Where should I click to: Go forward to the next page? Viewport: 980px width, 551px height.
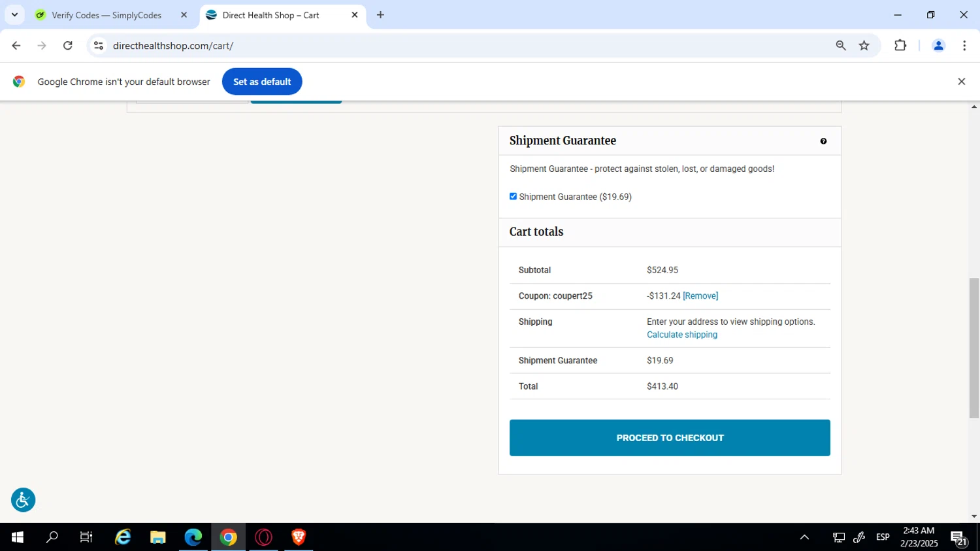pyautogui.click(x=42, y=46)
